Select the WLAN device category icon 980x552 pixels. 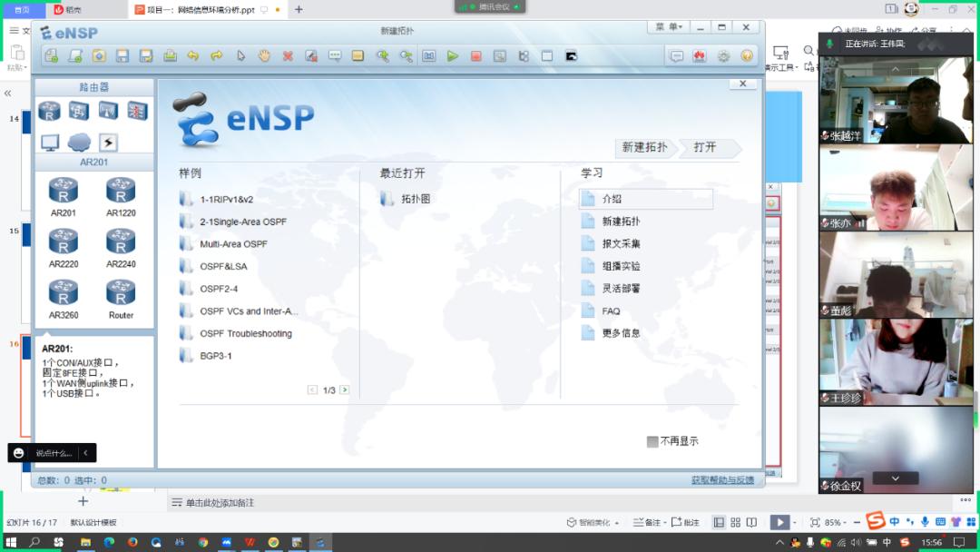(x=108, y=112)
